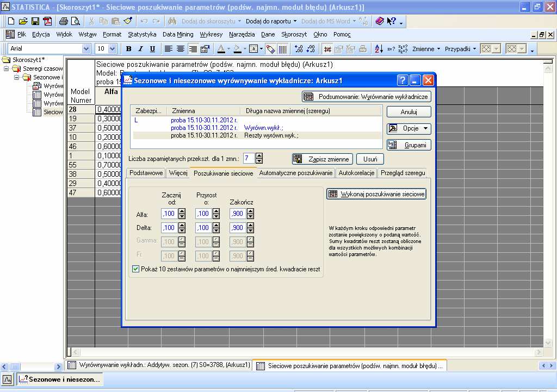The height and width of the screenshot is (392, 557).
Task: Select the Sieciow tree item in the workbook
Action: 48,112
